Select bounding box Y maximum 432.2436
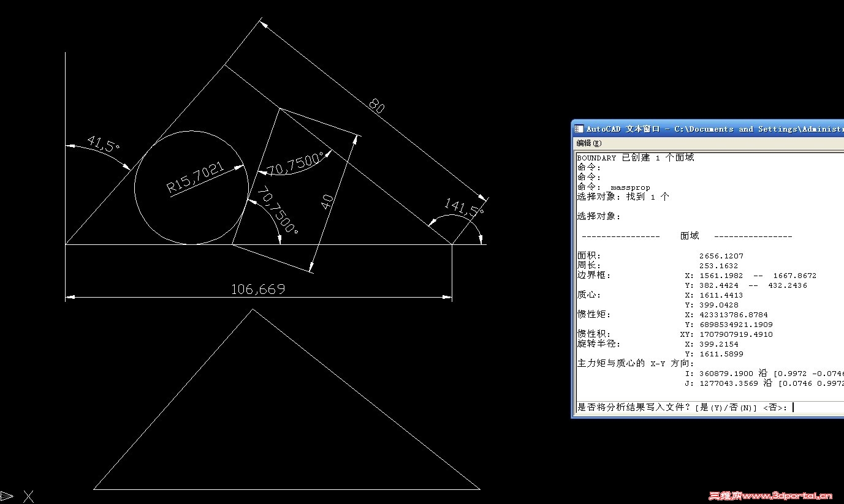Screen dimensions: 844x504 788,285
